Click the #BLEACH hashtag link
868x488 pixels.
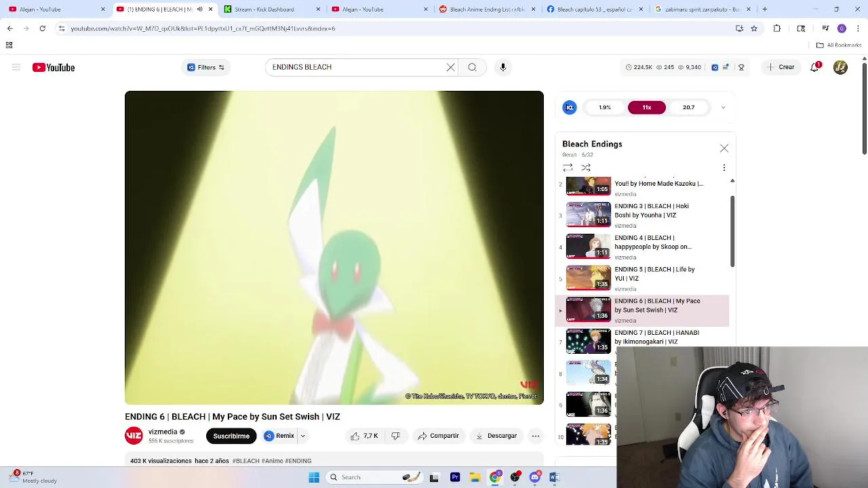[246, 461]
